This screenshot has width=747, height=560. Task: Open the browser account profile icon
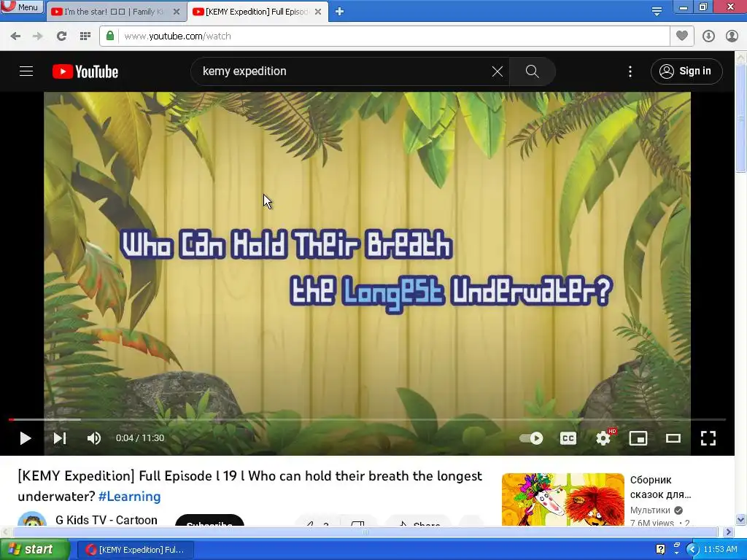click(732, 36)
